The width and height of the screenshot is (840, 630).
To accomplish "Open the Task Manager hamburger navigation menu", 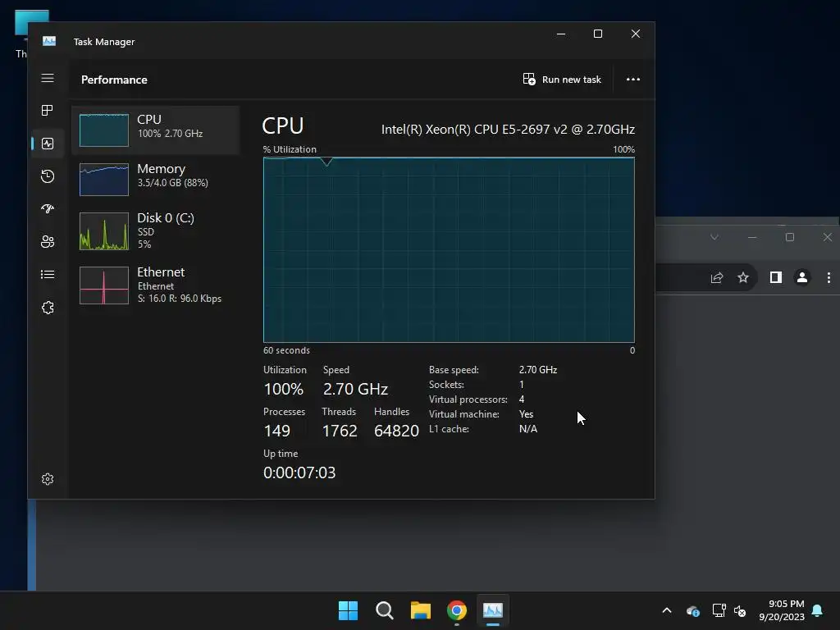I will coord(48,78).
